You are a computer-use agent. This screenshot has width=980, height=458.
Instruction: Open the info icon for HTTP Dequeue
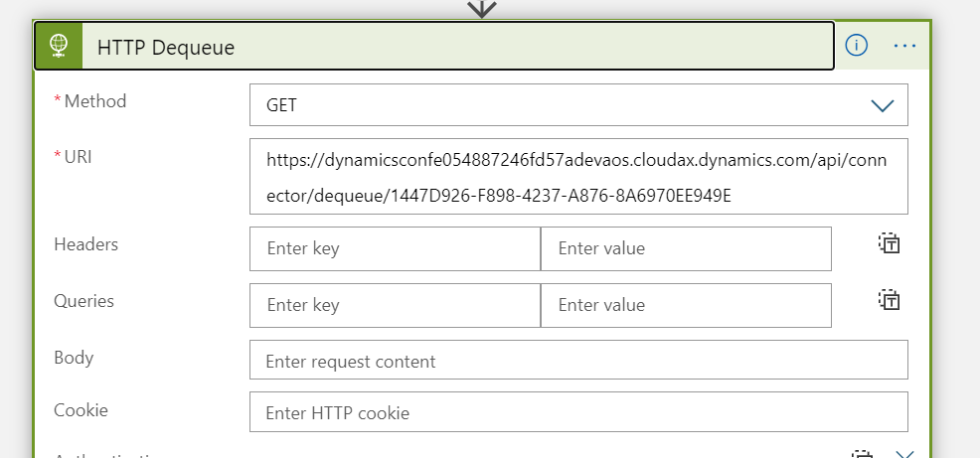click(x=856, y=45)
